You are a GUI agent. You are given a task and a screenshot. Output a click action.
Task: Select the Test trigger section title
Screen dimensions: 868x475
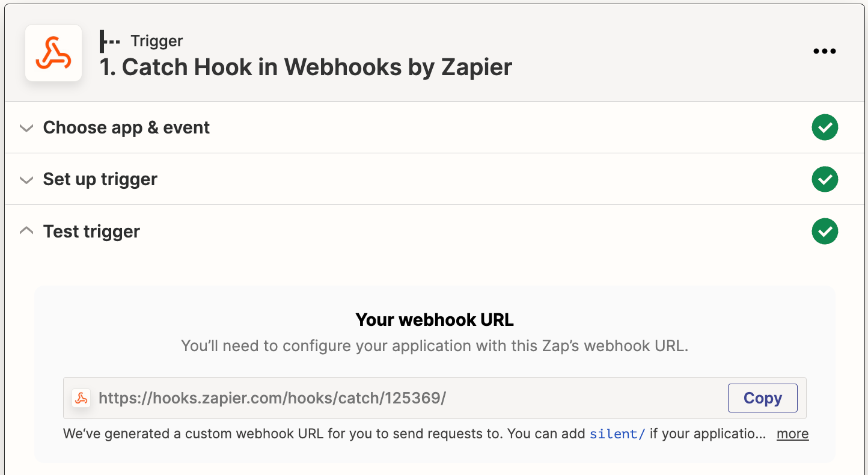91,231
